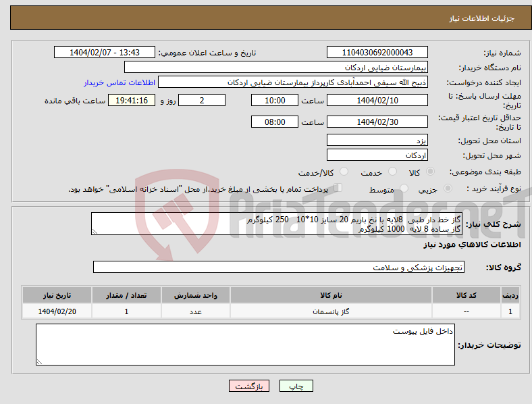Click the ردیف column header

click(x=510, y=295)
